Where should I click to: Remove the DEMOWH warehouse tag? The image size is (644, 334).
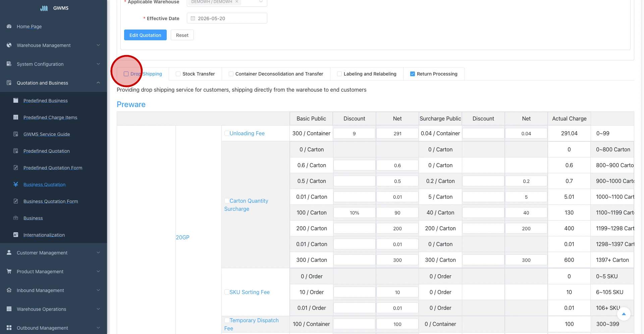pyautogui.click(x=237, y=2)
